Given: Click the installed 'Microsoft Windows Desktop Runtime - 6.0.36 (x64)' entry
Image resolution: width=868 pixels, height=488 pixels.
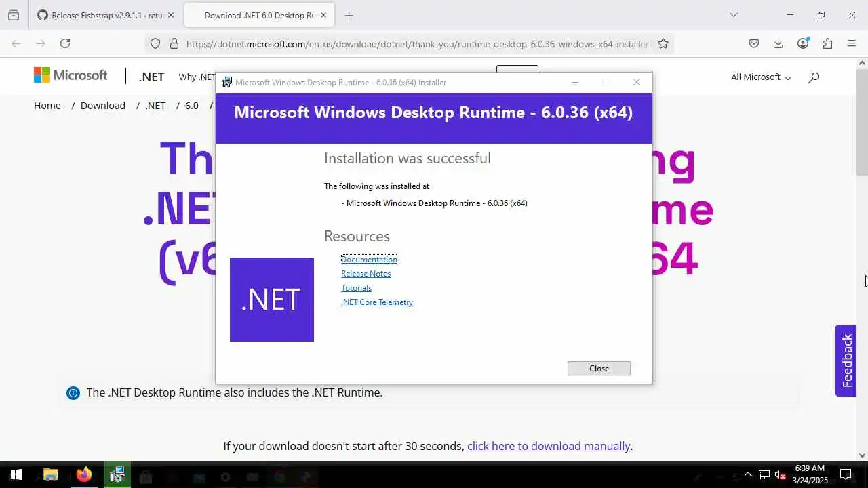Looking at the screenshot, I should tap(437, 203).
